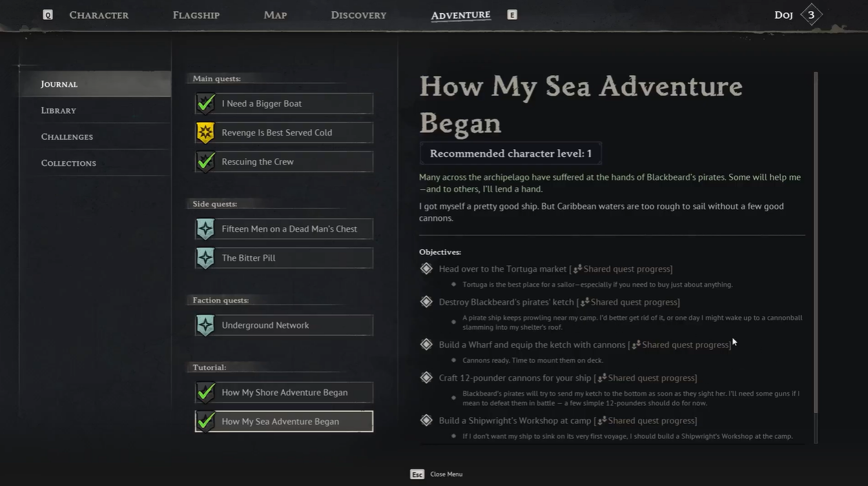
Task: Select the Challenges sidebar entry
Action: point(67,137)
